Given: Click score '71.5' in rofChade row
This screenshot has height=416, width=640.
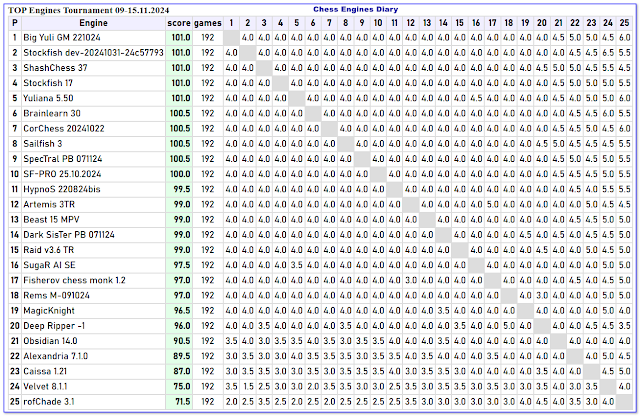Looking at the screenshot, I should (x=182, y=401).
